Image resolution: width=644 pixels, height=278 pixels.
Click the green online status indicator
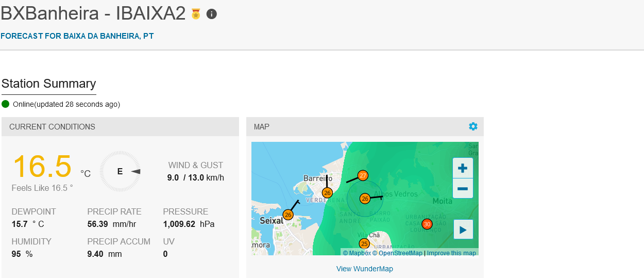click(6, 104)
